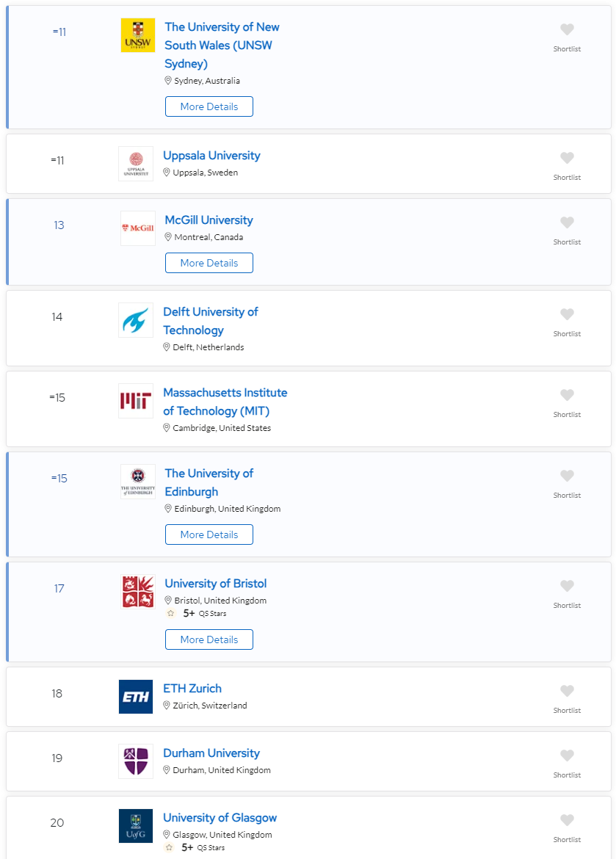Click Durham University's heart icon
The image size is (616, 859).
point(567,756)
